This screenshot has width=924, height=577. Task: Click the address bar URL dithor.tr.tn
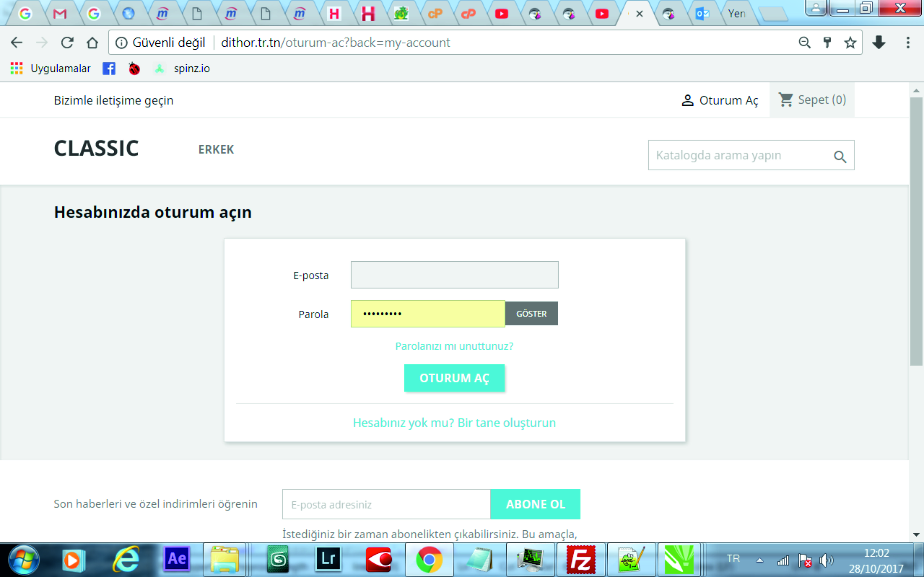coord(335,42)
